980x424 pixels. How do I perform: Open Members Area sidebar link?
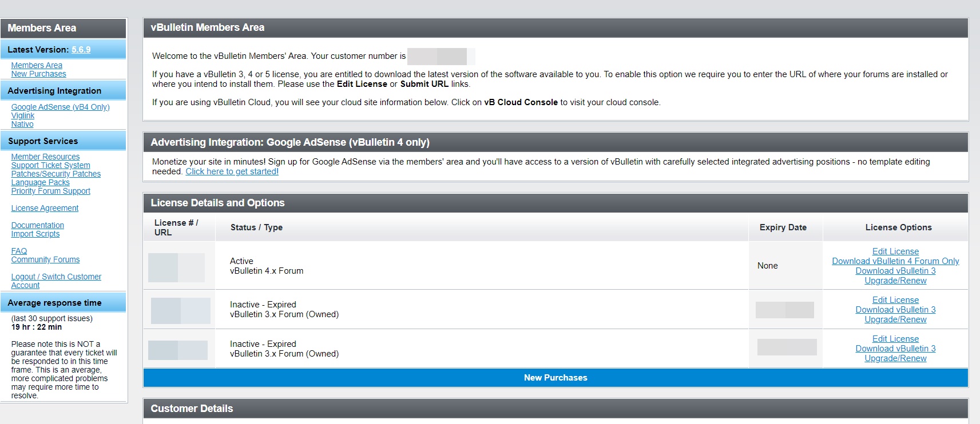tap(37, 66)
